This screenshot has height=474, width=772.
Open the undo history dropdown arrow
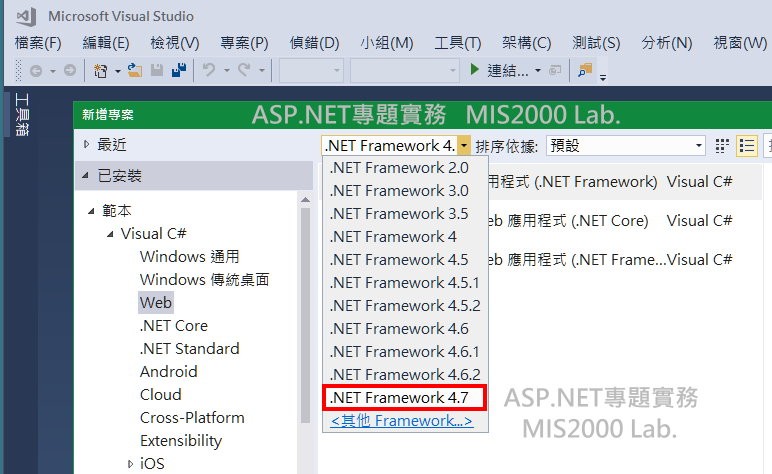226,71
